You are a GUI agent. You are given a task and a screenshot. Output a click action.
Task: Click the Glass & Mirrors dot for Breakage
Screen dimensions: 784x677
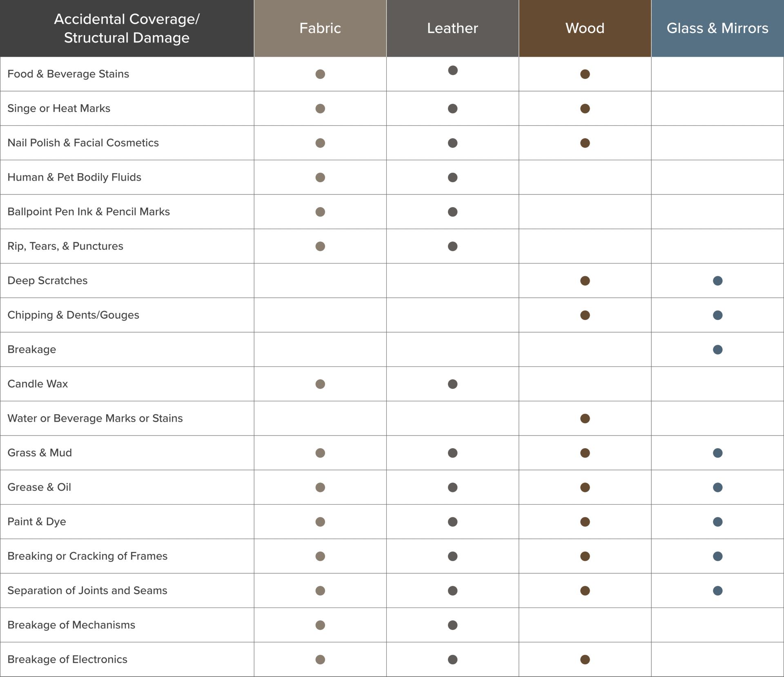[x=717, y=350]
